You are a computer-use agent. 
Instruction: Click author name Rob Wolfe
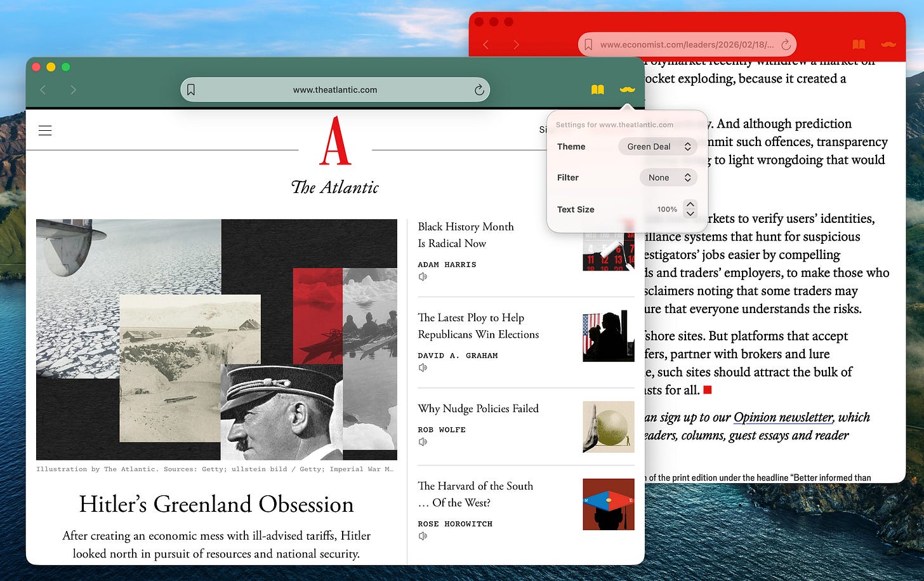[x=442, y=430]
